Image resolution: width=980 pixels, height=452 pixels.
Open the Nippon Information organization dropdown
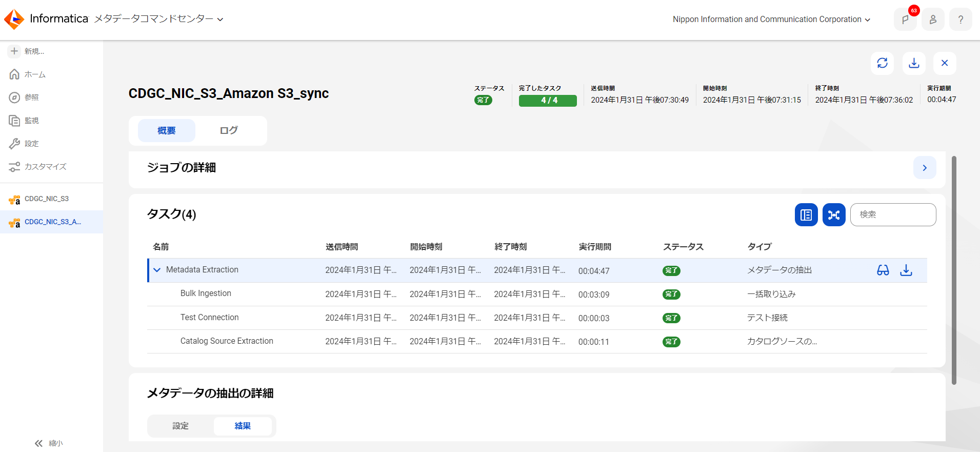click(771, 19)
